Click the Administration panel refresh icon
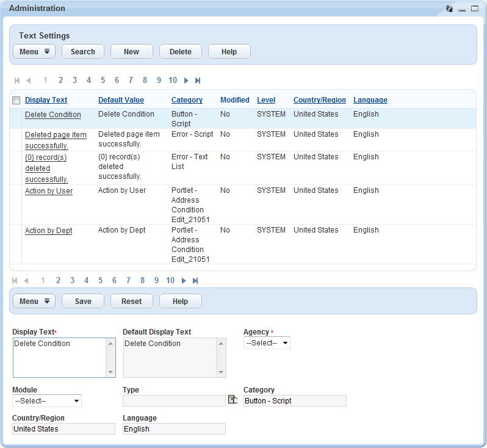 (450, 9)
